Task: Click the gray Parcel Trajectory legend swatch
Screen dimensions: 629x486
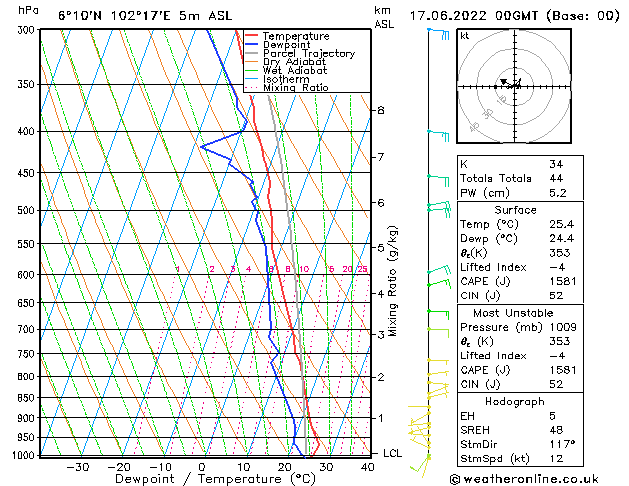Action: (252, 53)
